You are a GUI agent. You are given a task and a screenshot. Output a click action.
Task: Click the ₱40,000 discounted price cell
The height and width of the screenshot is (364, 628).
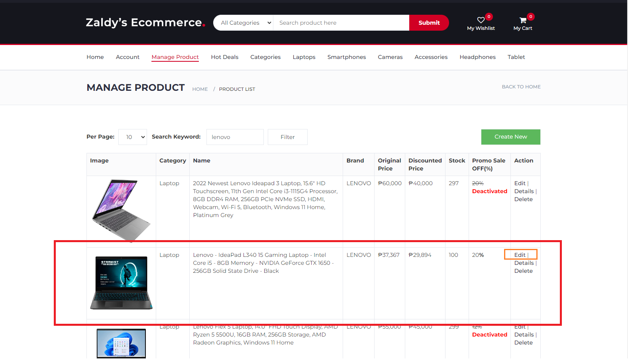pos(420,183)
